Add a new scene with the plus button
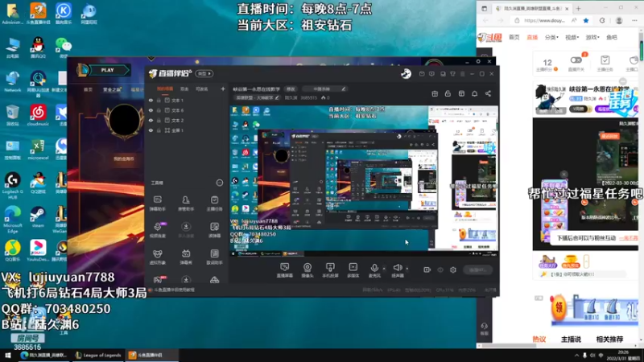 coord(223,88)
